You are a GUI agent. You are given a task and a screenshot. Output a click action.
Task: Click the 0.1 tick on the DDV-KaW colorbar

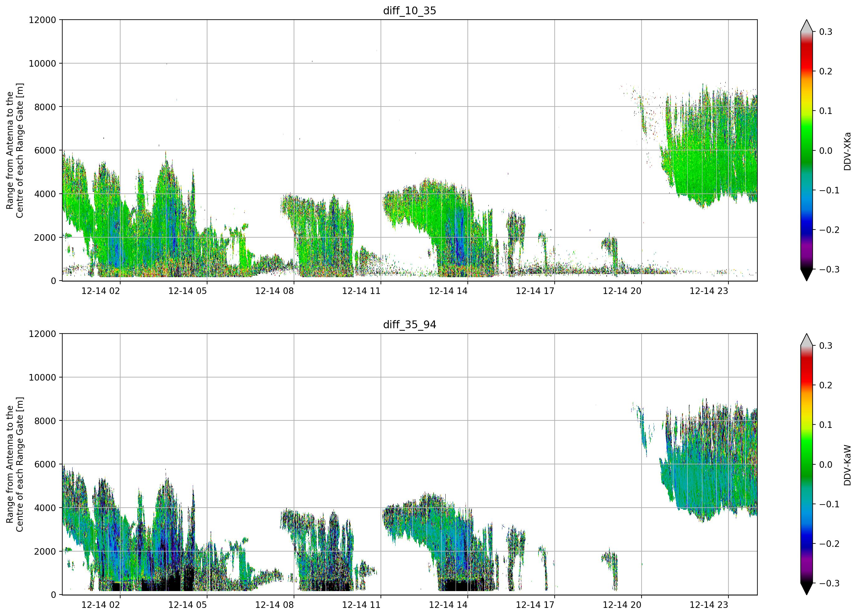coord(826,425)
